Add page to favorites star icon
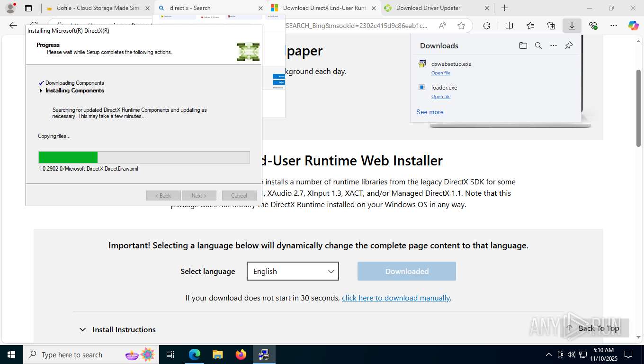The width and height of the screenshot is (644, 364). (461, 26)
